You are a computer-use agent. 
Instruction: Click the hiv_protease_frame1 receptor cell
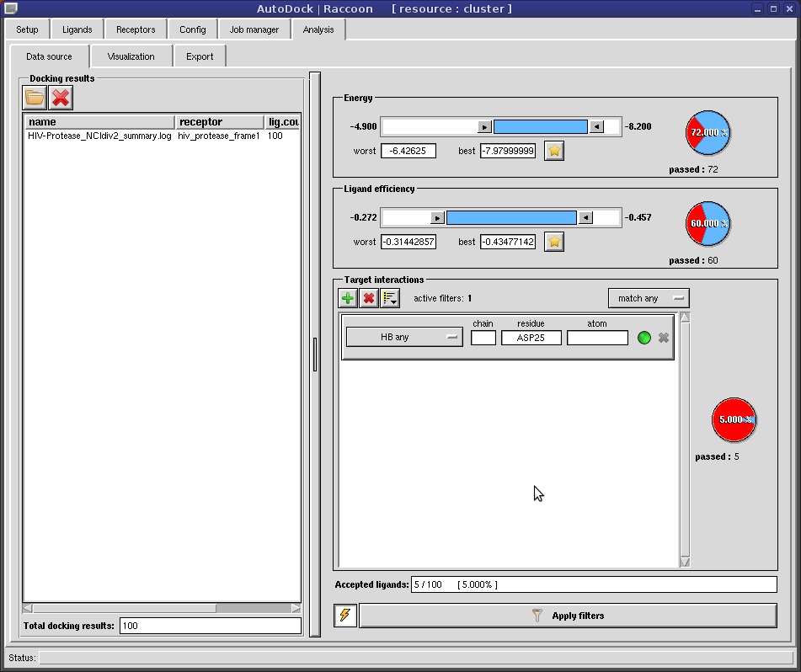coord(219,136)
